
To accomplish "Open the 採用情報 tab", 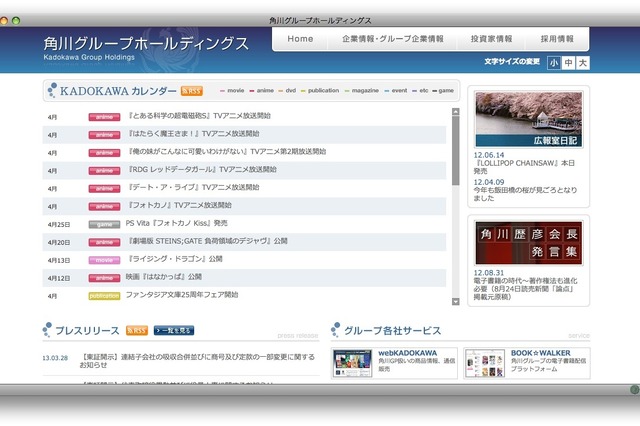I will click(557, 39).
